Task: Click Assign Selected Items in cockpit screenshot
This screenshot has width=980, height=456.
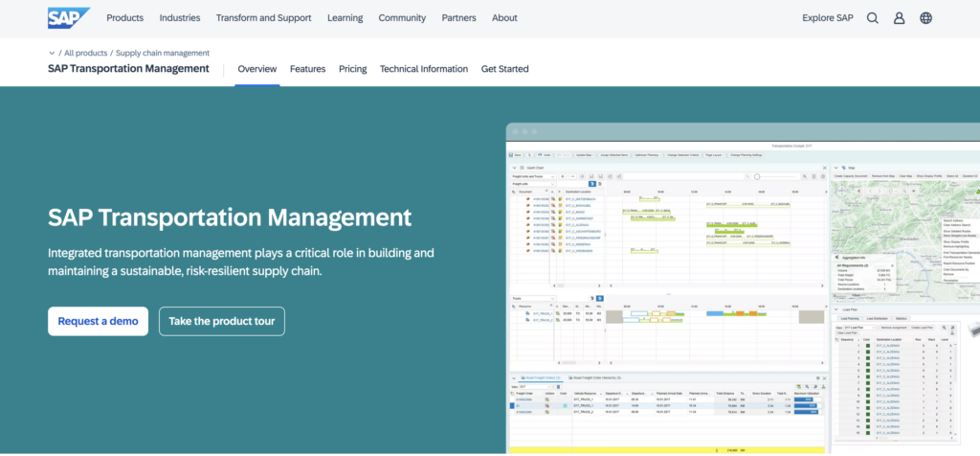Action: pyautogui.click(x=613, y=155)
